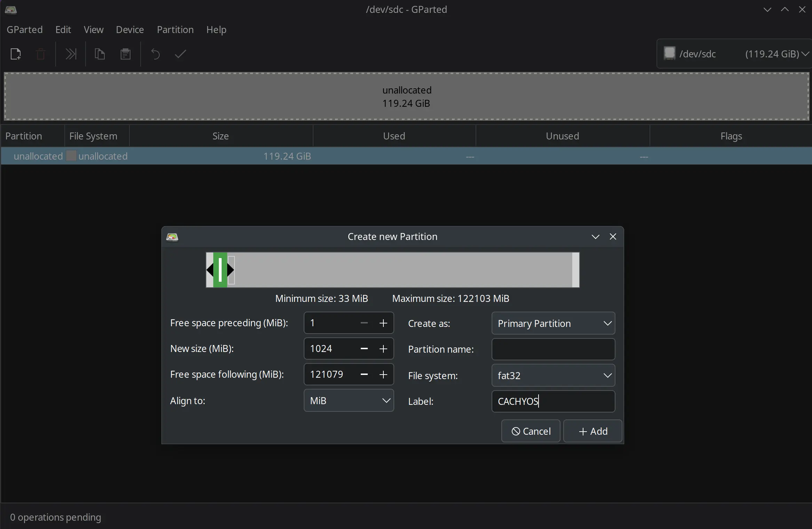812x529 pixels.
Task: Click the Size column header
Action: 221,136
